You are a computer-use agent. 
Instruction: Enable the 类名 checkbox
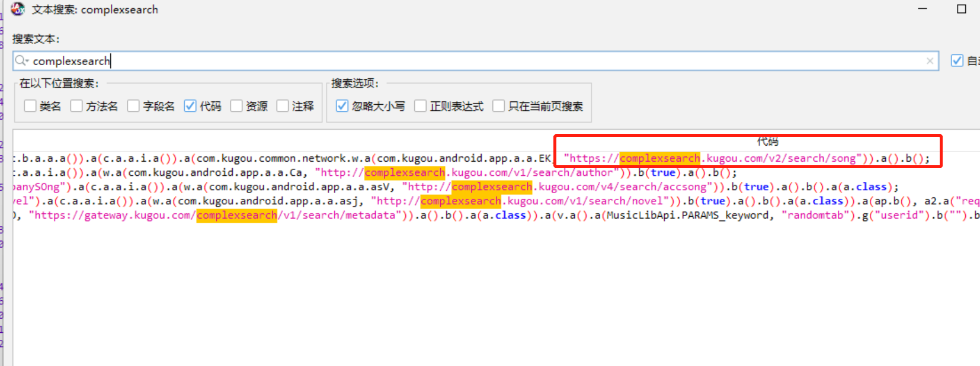[x=30, y=106]
